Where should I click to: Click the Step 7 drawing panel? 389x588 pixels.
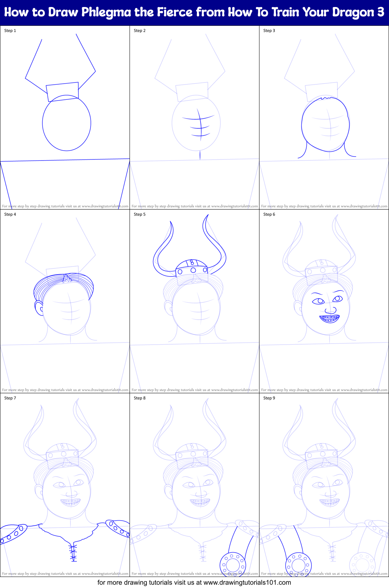[65, 485]
